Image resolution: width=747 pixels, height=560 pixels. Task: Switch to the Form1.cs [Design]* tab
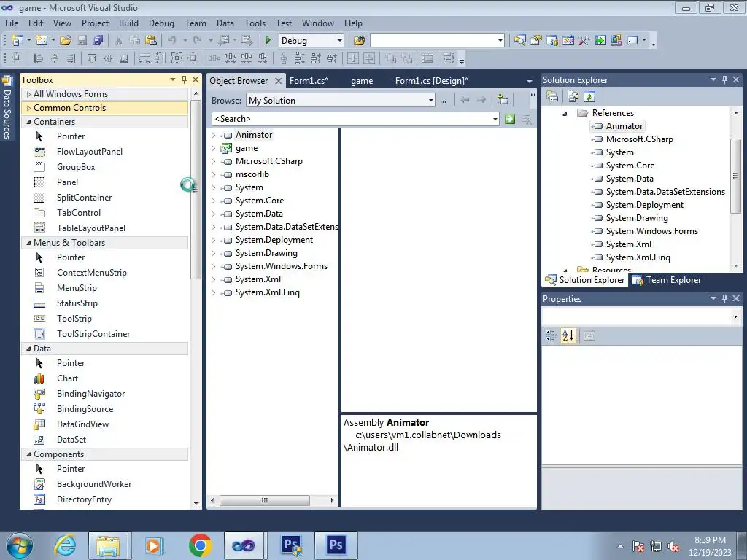pos(432,81)
